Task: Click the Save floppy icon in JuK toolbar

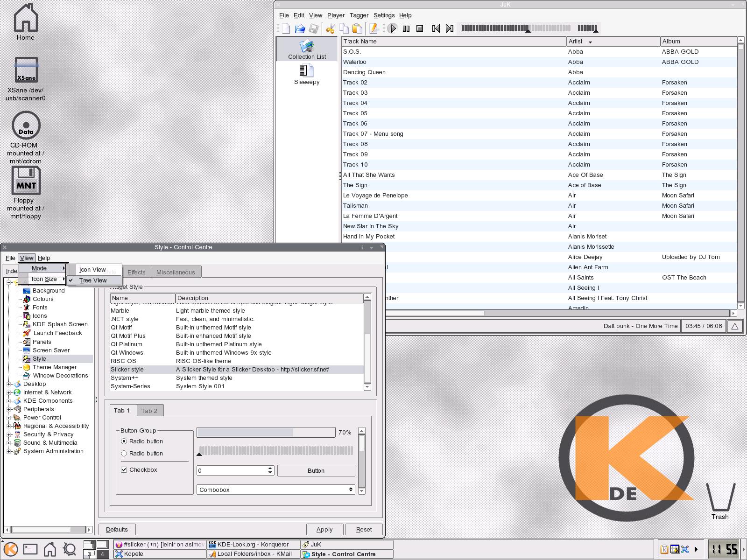Action: [313, 29]
